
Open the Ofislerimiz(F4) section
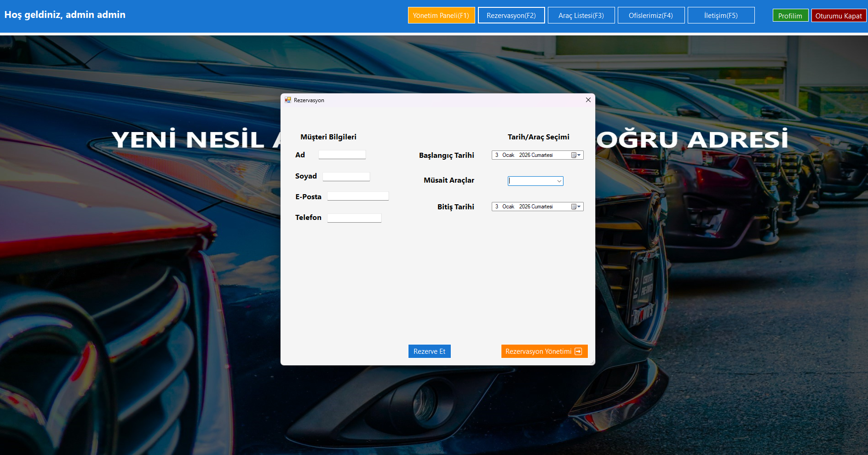pyautogui.click(x=651, y=15)
